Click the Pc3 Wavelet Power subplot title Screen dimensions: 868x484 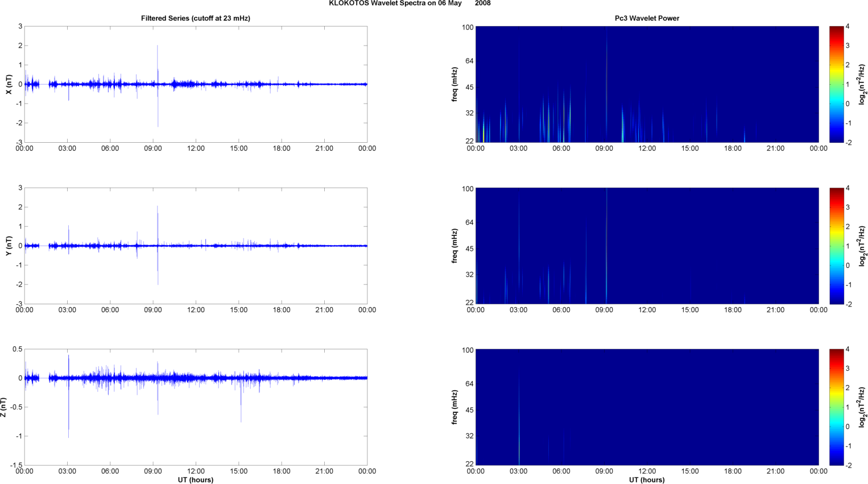coord(647,18)
